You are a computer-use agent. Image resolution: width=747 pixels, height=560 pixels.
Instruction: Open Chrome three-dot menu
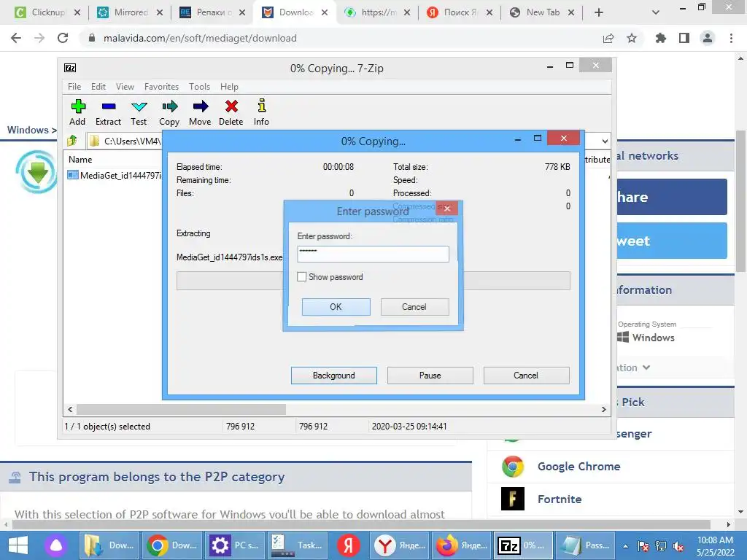[x=731, y=38]
